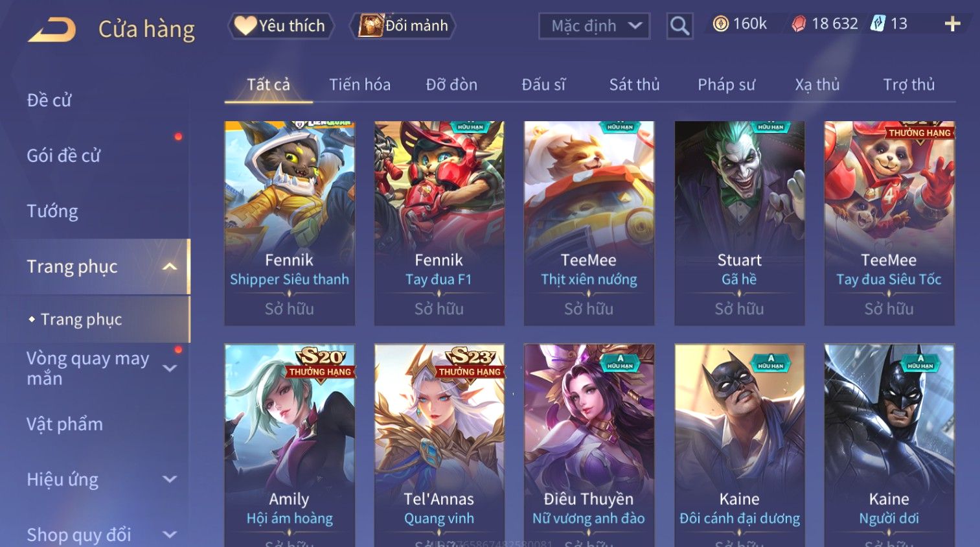Image resolution: width=980 pixels, height=547 pixels.
Task: Switch to the Pháp sư tab
Action: tap(726, 85)
